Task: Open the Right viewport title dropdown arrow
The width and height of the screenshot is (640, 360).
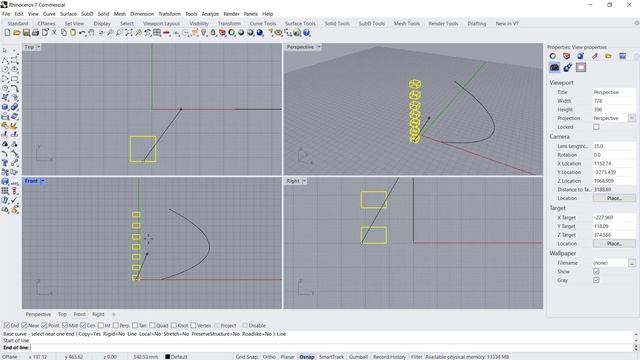Action: (304, 181)
